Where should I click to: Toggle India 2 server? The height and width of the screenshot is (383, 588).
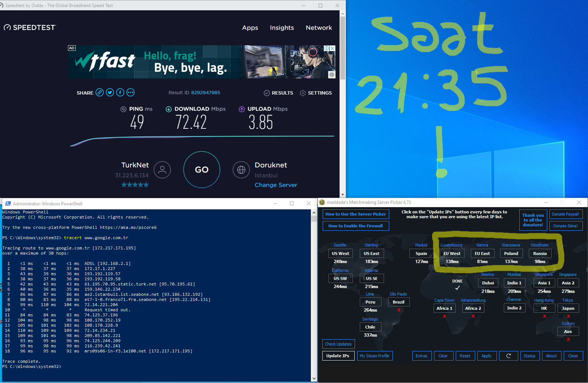[514, 308]
